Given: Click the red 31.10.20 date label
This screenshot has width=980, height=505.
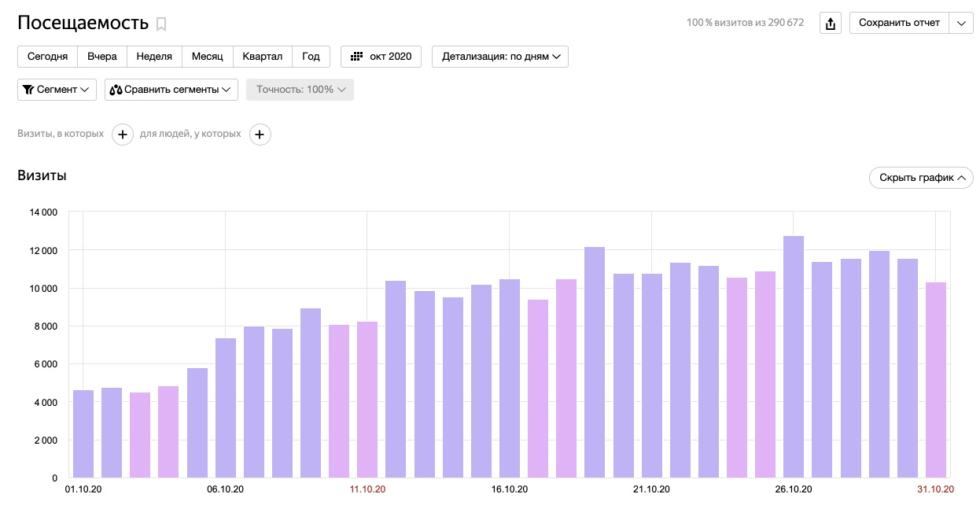Looking at the screenshot, I should tap(936, 489).
